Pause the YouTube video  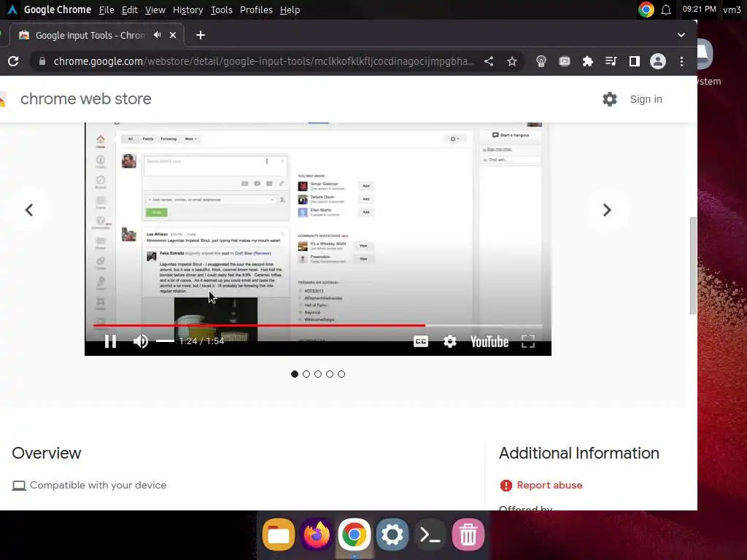click(111, 341)
